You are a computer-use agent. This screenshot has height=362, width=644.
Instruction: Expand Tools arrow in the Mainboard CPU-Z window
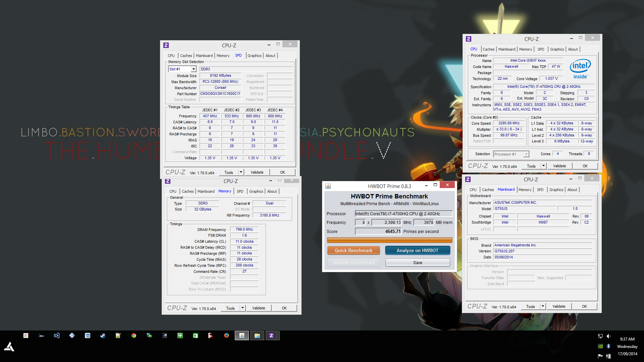543,306
